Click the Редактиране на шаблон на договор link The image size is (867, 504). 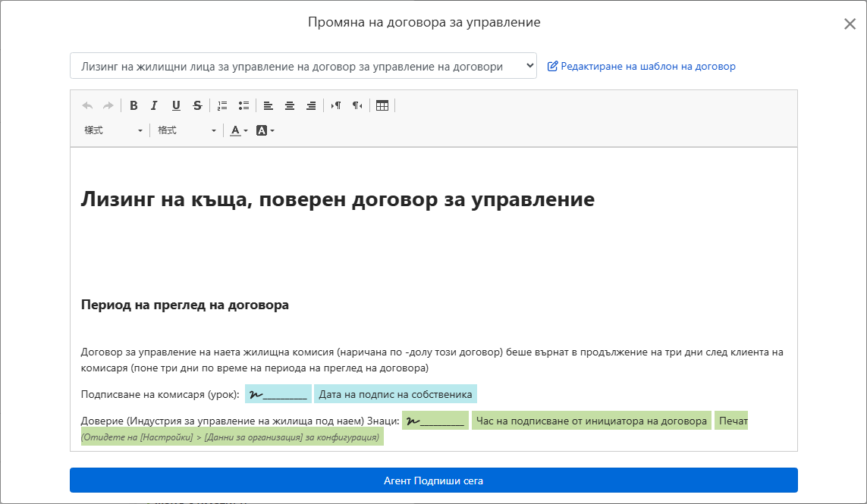642,67
